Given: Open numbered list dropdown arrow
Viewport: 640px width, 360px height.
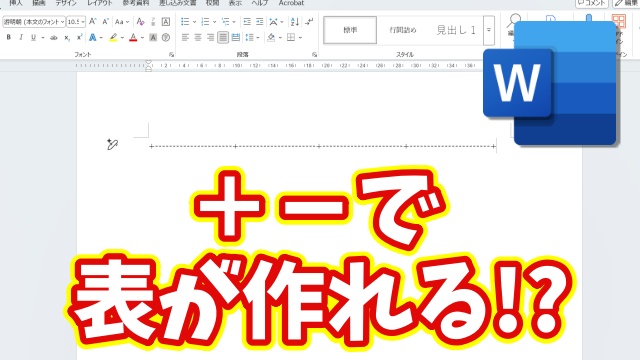Looking at the screenshot, I should (x=214, y=22).
